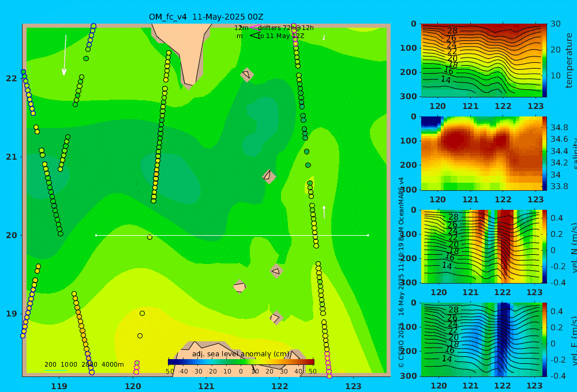Click the black triangle arrow legend symbol
This screenshot has width=577, height=392.
(x=255, y=36)
